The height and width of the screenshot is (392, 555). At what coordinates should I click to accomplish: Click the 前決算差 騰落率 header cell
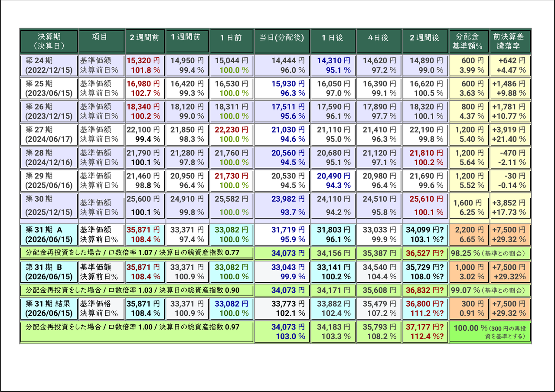tap(510, 41)
